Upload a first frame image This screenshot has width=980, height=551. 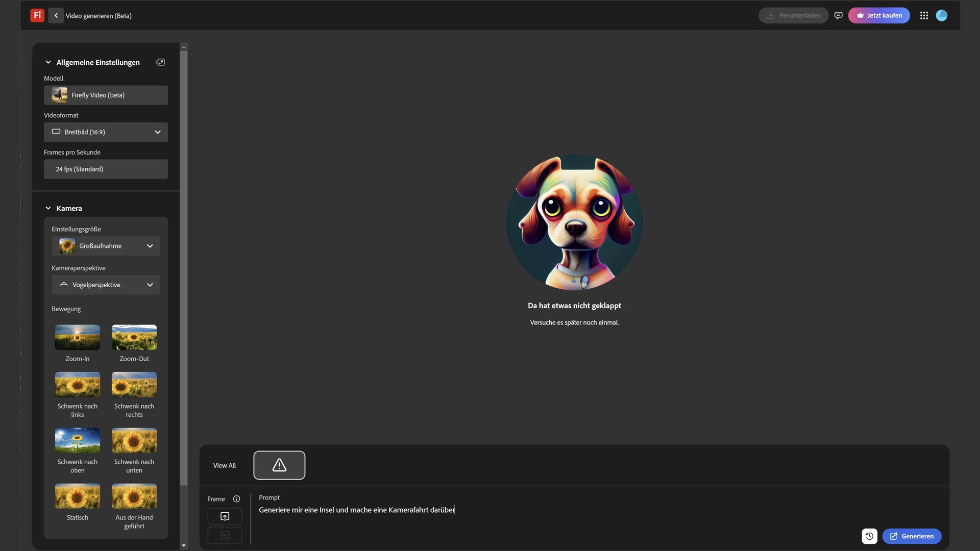[225, 516]
